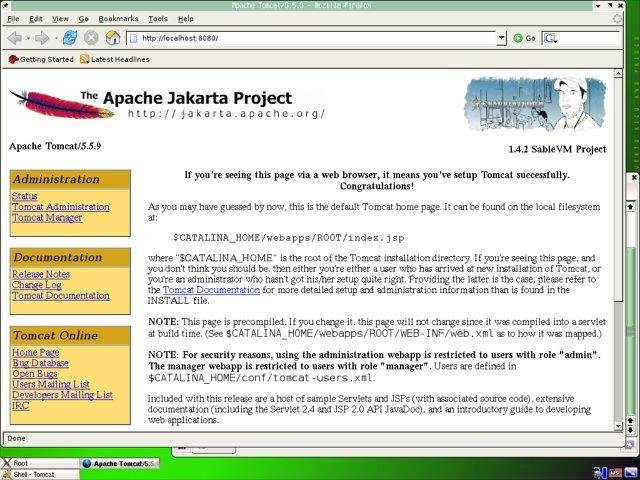Open the View menu
Image resolution: width=640 pixels, height=480 pixels.
point(60,19)
